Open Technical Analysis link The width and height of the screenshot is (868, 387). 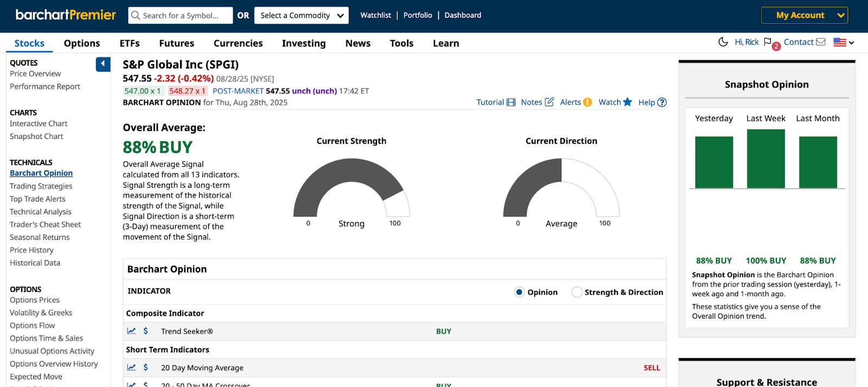[41, 212]
